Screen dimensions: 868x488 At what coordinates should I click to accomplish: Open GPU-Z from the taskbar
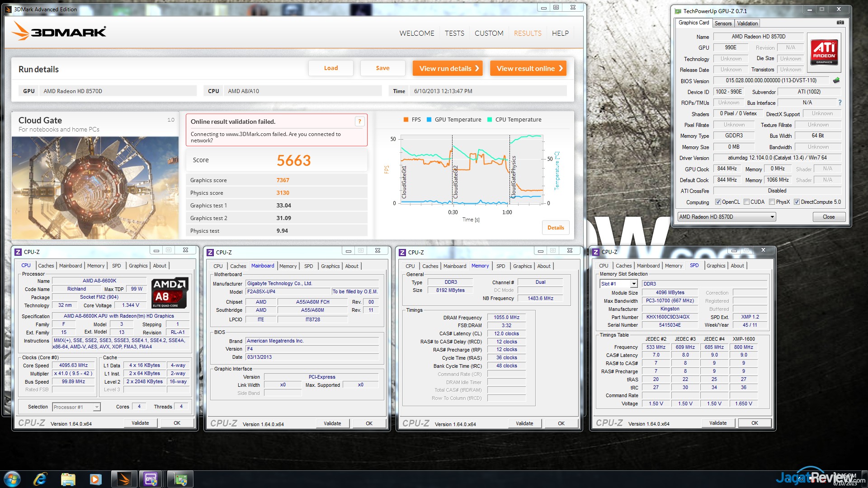(180, 479)
